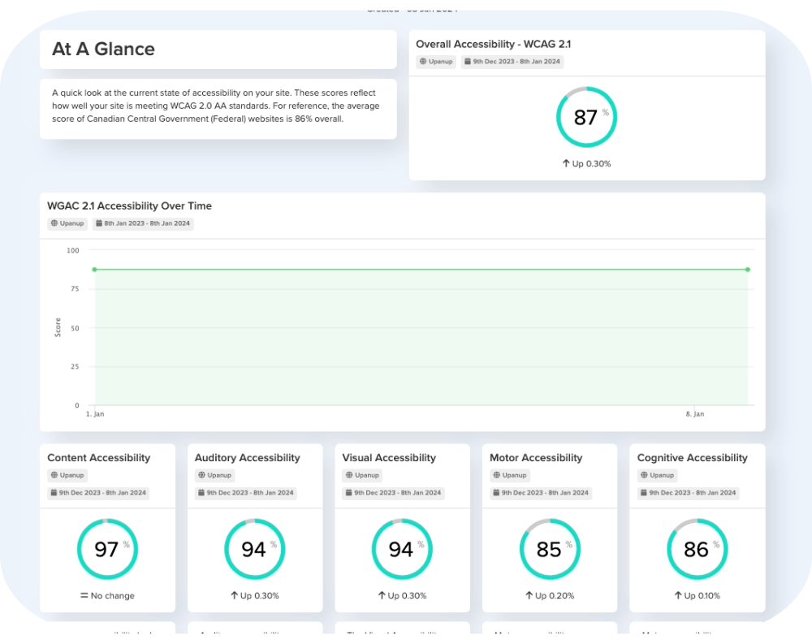This screenshot has width=812, height=644.
Task: Click 8th Jan 2023 - 8th Jan 2024 tag
Action: (143, 223)
